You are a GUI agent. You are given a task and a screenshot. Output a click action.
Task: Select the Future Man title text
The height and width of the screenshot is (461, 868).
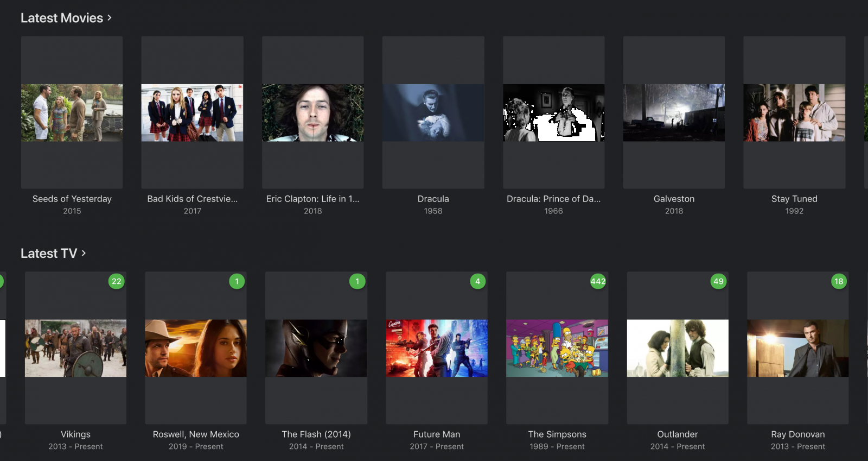[437, 434]
